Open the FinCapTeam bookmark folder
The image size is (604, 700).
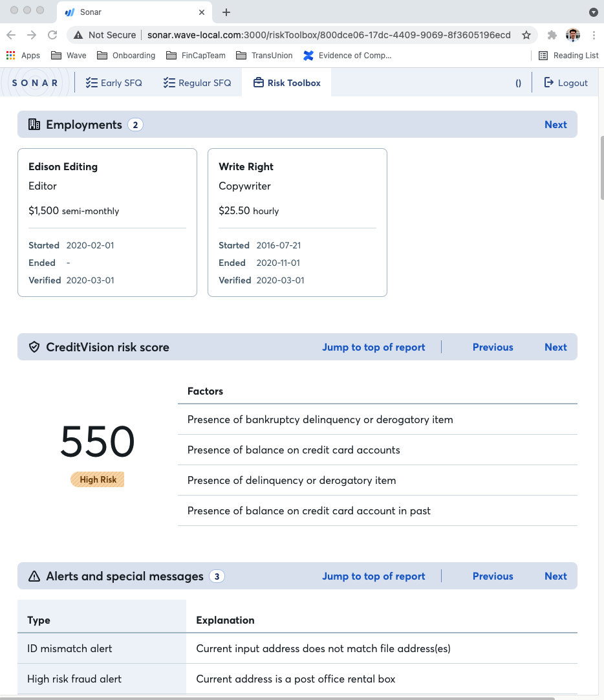click(x=196, y=56)
